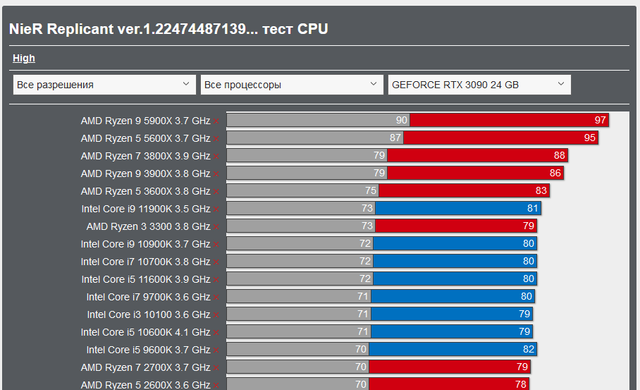Click the AMD Ryzen 7 3800X 3.9 GHz label
Viewport: 640px width, 390px height.
click(x=145, y=156)
